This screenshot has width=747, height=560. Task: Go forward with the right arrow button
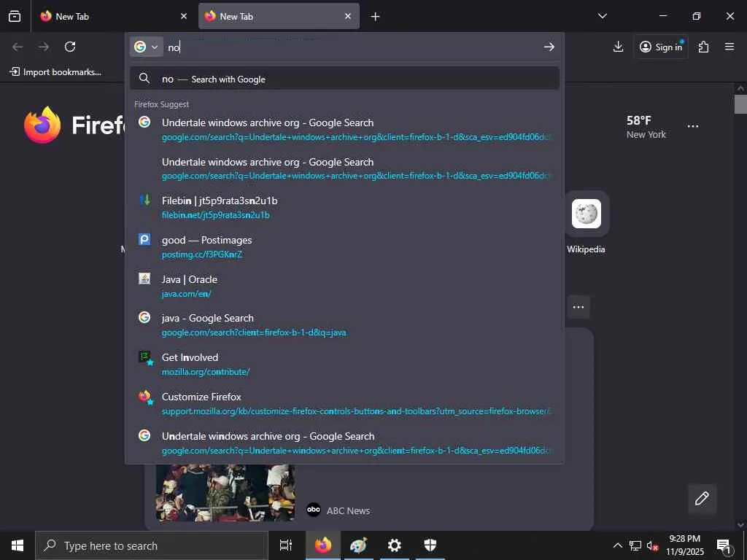(44, 47)
